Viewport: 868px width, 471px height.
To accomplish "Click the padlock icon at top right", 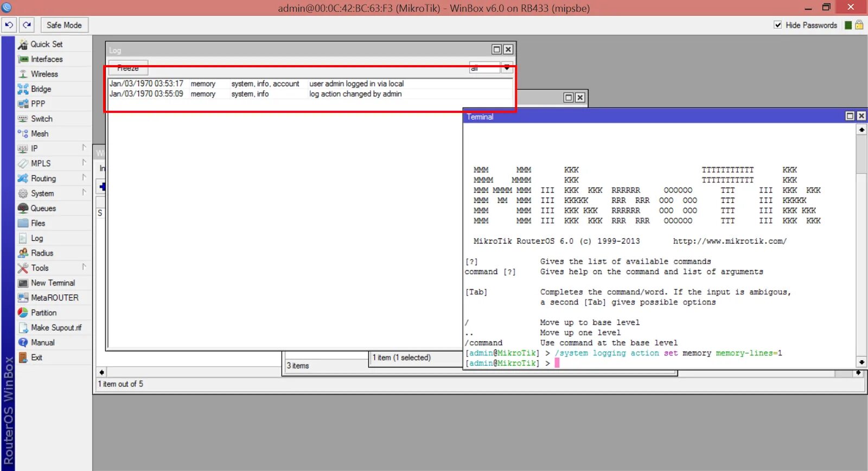I will click(859, 25).
